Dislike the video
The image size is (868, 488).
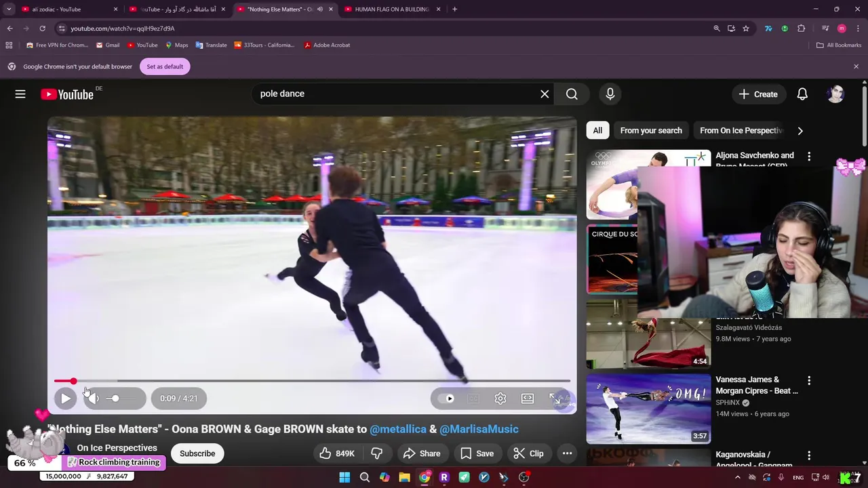(x=377, y=453)
